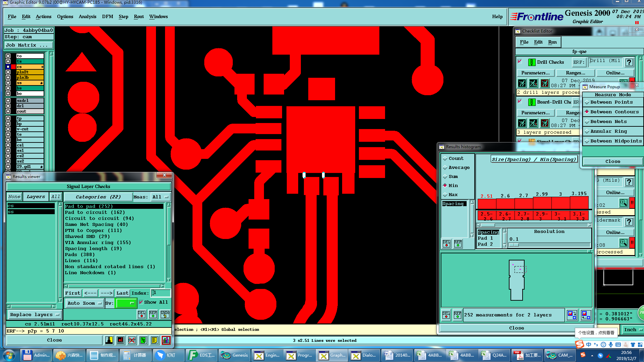Click the magnifier icon near soldermask check

(623, 242)
